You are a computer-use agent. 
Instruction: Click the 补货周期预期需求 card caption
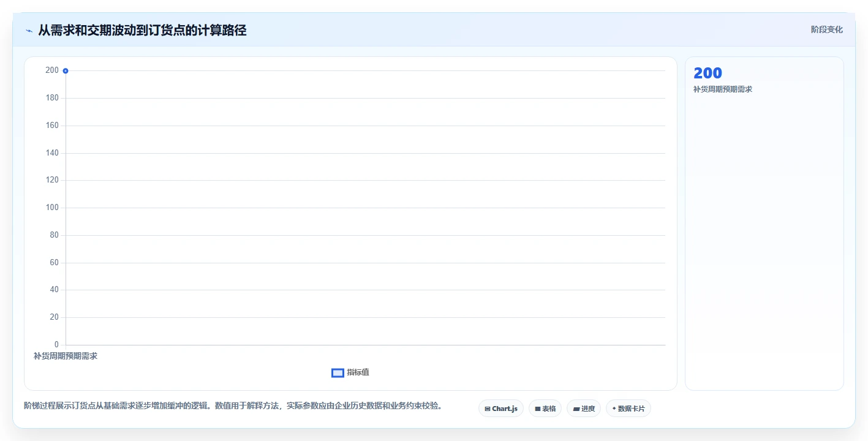point(723,89)
